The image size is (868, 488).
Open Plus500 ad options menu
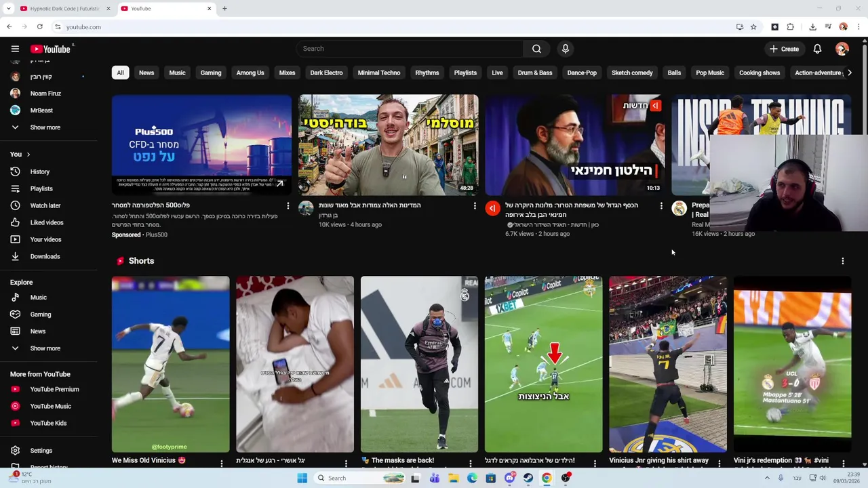pos(288,206)
